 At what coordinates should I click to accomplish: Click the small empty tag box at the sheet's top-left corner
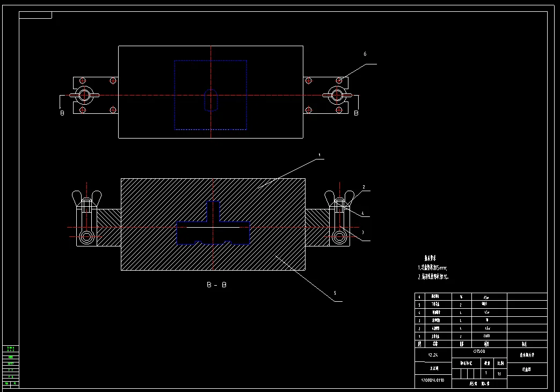35,15
